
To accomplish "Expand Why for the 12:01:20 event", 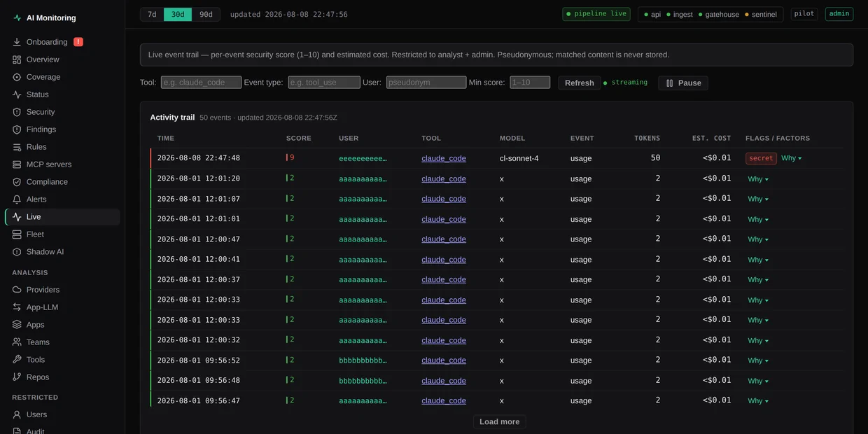I will (x=758, y=179).
